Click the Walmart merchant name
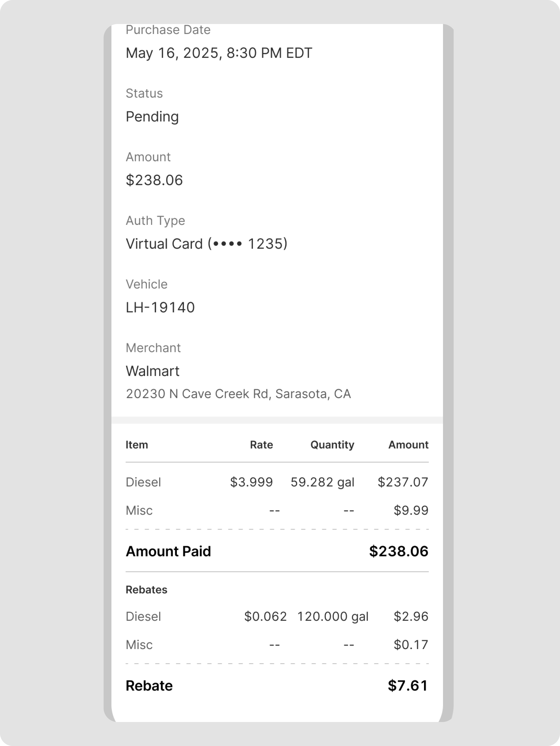The image size is (560, 746). 152,371
